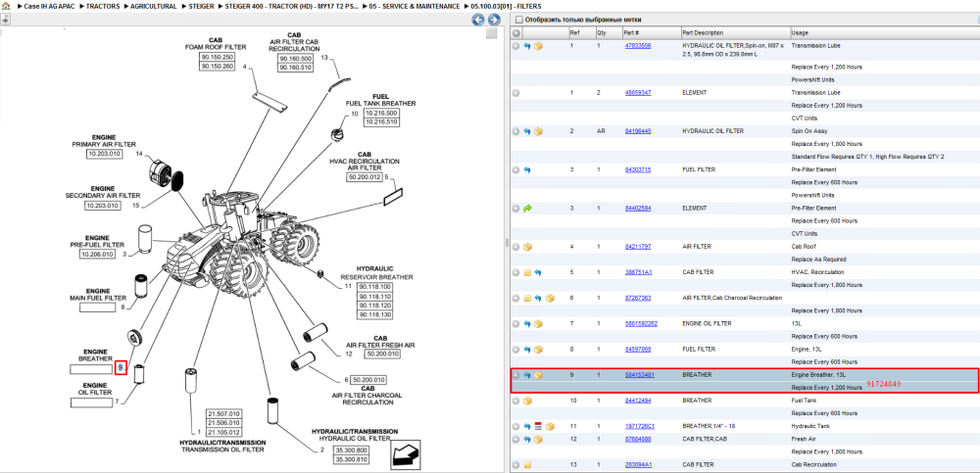The width and height of the screenshot is (980, 473).
Task: Open part number link 48059347
Action: tap(638, 92)
